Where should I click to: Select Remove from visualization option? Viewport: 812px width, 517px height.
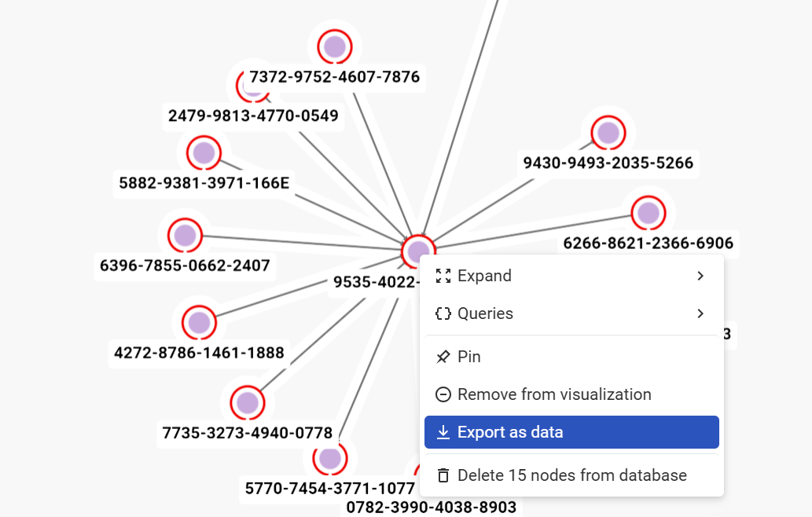(x=554, y=394)
